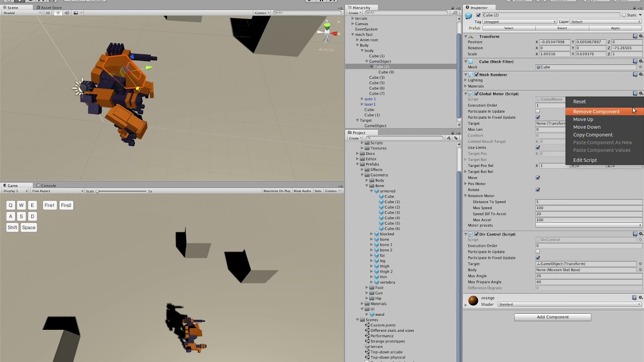Click orange material preview sphere
The image size is (644, 362).
point(473,301)
